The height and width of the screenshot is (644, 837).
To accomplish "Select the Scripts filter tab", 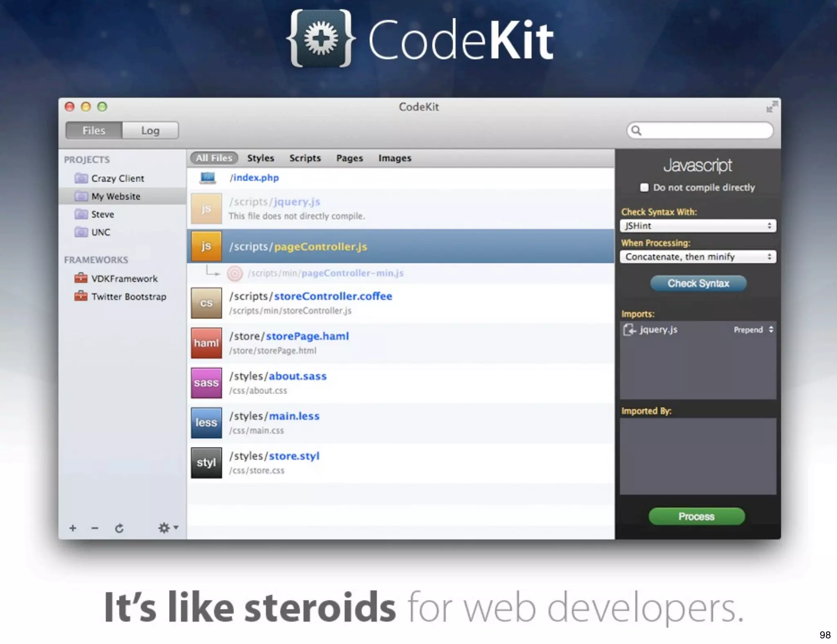I will pyautogui.click(x=305, y=158).
